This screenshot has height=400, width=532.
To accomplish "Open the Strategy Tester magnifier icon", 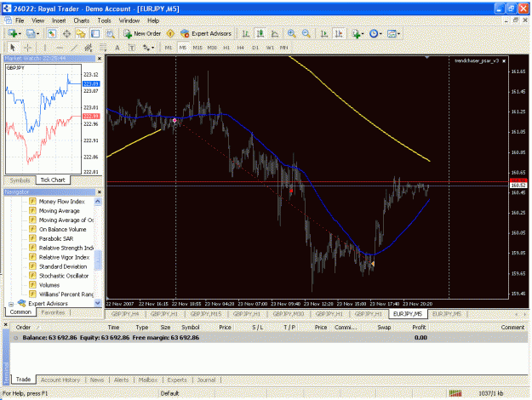I will point(110,33).
